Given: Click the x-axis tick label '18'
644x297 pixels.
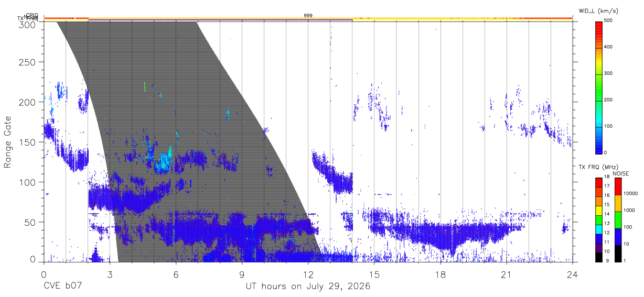Looking at the screenshot, I should pos(440,274).
